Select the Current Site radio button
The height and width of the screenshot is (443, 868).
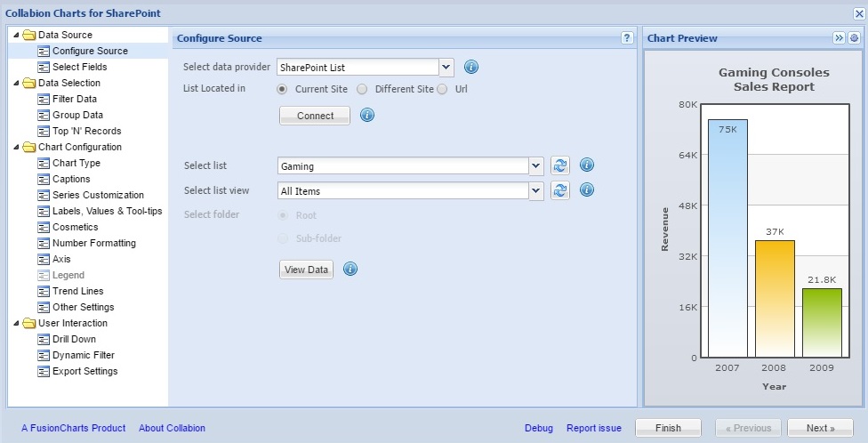(283, 89)
